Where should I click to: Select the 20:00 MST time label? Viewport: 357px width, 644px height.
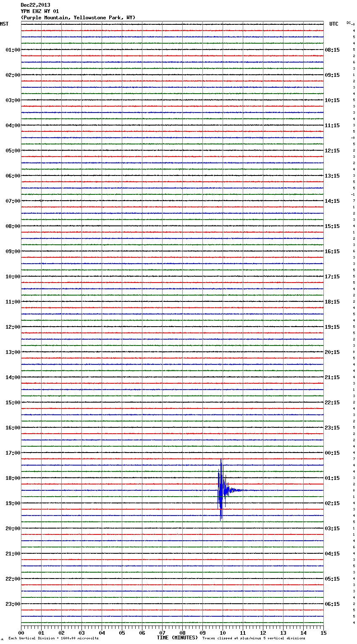coord(13,529)
